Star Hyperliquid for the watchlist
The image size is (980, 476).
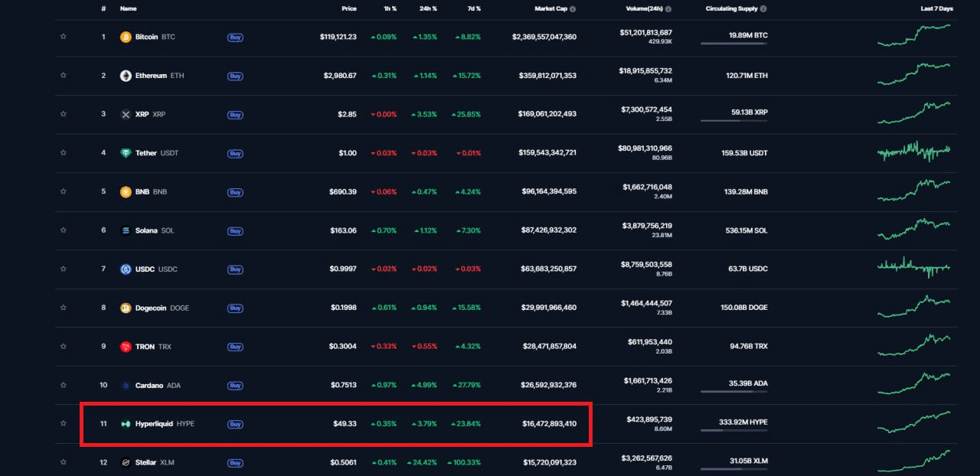tap(63, 423)
